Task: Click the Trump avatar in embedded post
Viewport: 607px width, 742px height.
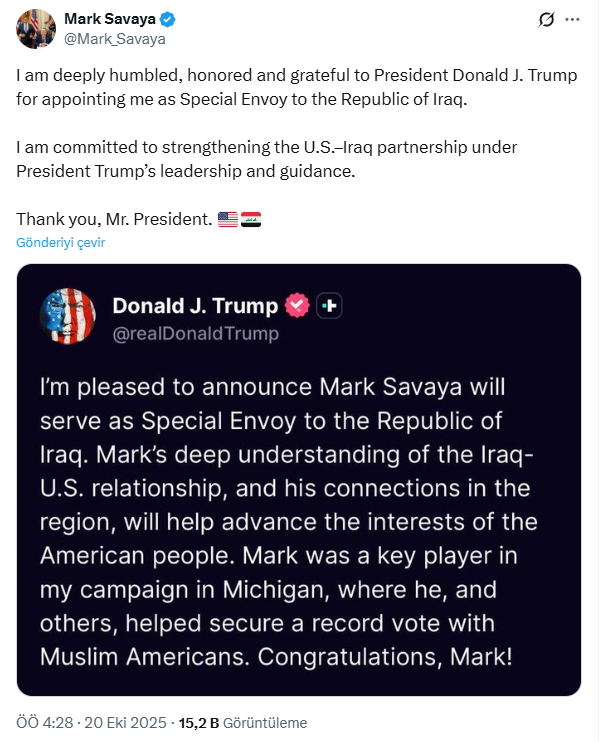Action: (x=67, y=316)
